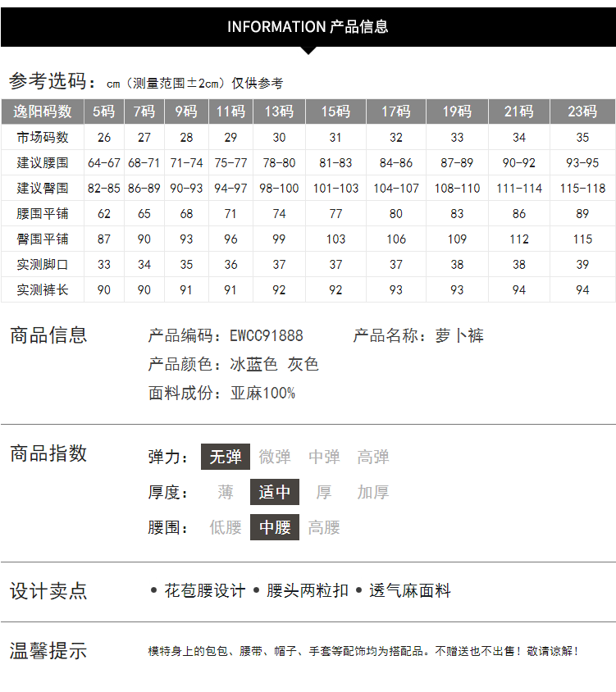Image resolution: width=616 pixels, height=692 pixels.
Task: Click the 参考选码 heading
Action: click(x=52, y=81)
